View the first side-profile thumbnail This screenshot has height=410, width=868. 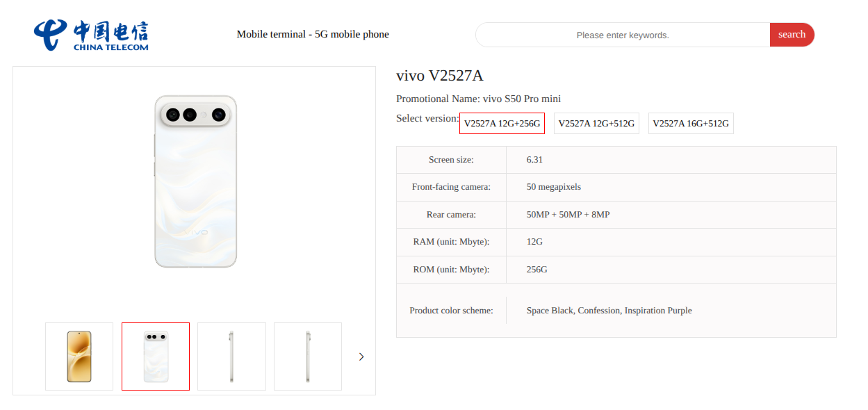click(231, 356)
